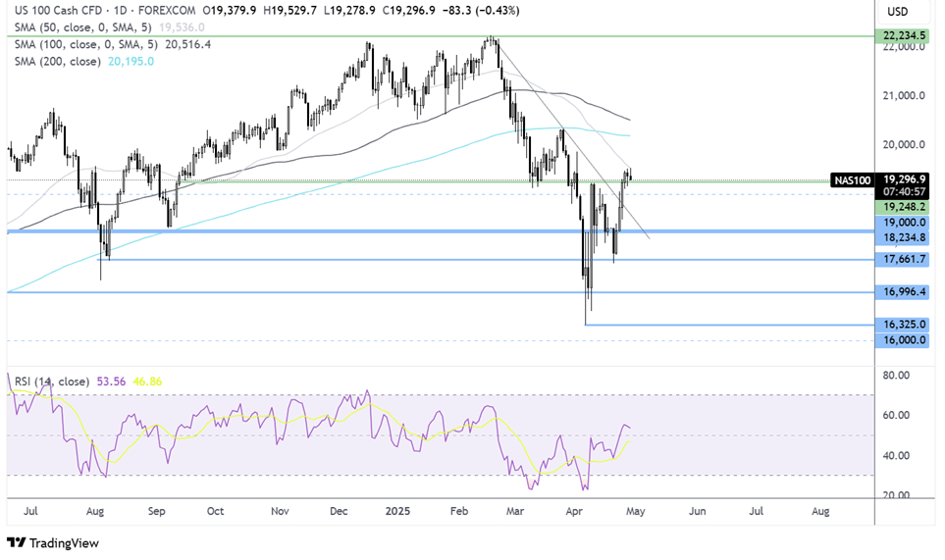Click the Feb label on the time axis
The height and width of the screenshot is (560, 945).
pos(458,511)
